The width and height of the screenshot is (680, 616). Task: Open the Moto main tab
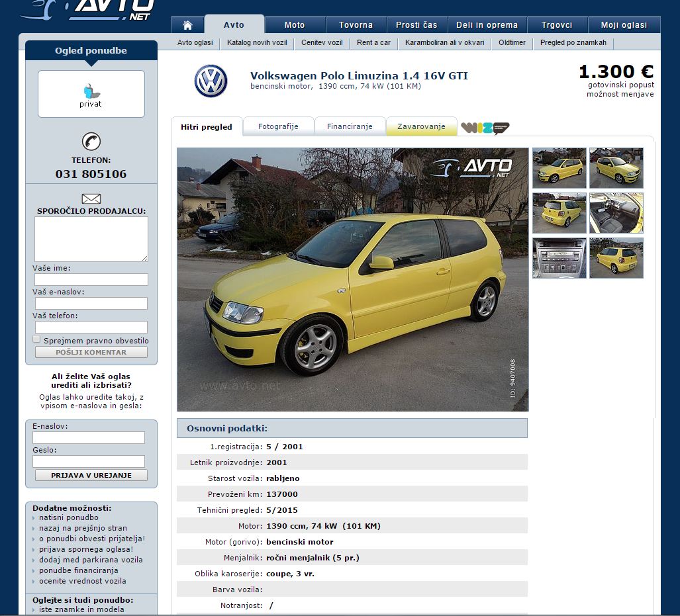[x=295, y=25]
